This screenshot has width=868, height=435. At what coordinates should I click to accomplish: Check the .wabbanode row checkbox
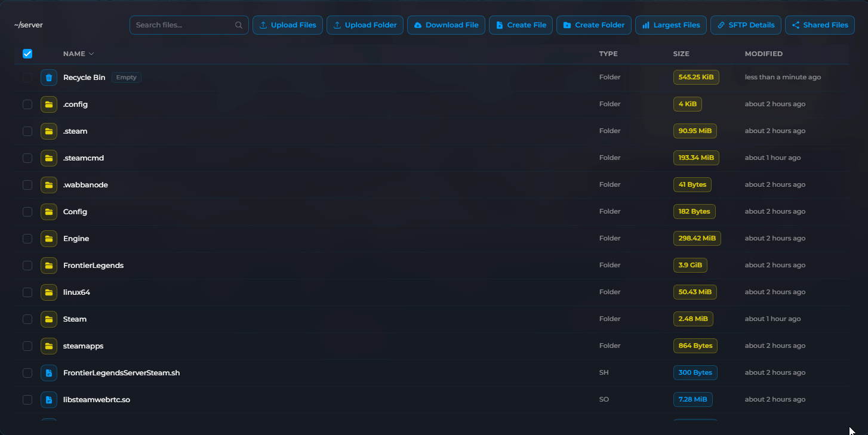click(27, 185)
